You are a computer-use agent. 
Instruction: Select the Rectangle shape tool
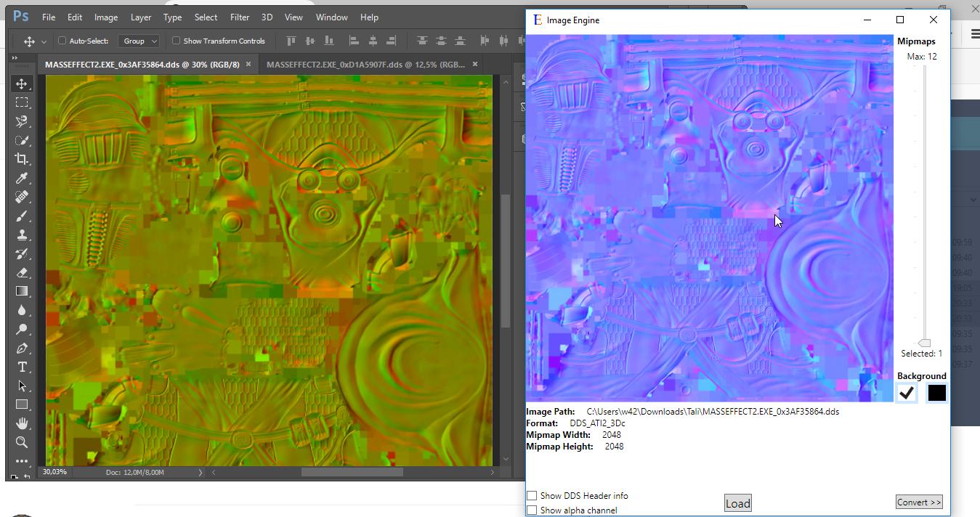(22, 404)
